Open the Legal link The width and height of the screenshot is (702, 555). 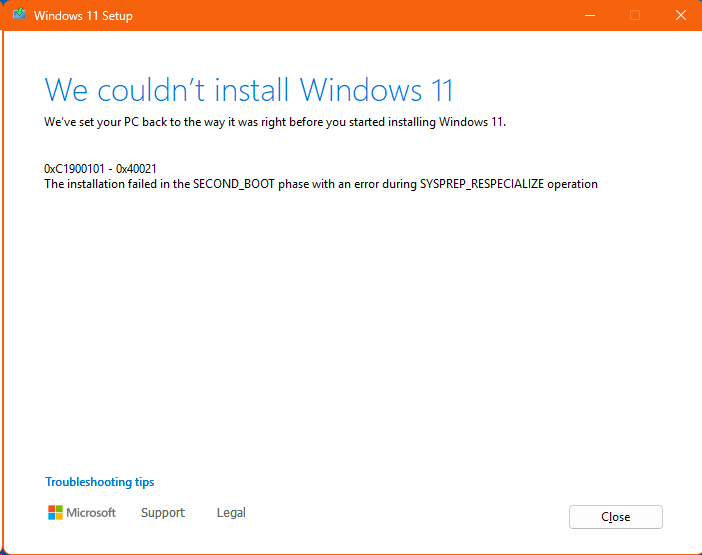[231, 512]
